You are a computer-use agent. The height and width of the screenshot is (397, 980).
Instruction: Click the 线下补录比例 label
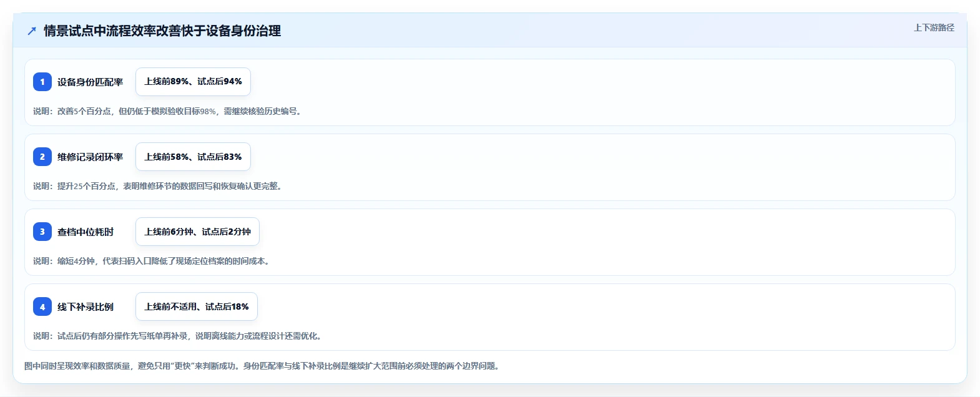[x=86, y=306]
